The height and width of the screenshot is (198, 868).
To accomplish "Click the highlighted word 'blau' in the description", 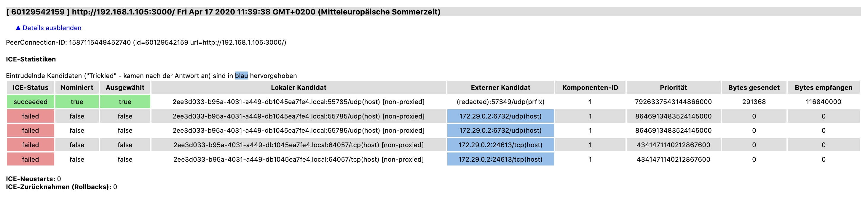I will coord(241,76).
